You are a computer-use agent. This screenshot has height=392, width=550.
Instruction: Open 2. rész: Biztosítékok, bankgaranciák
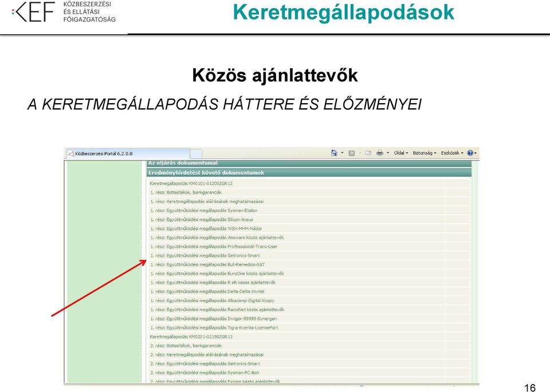point(186,346)
